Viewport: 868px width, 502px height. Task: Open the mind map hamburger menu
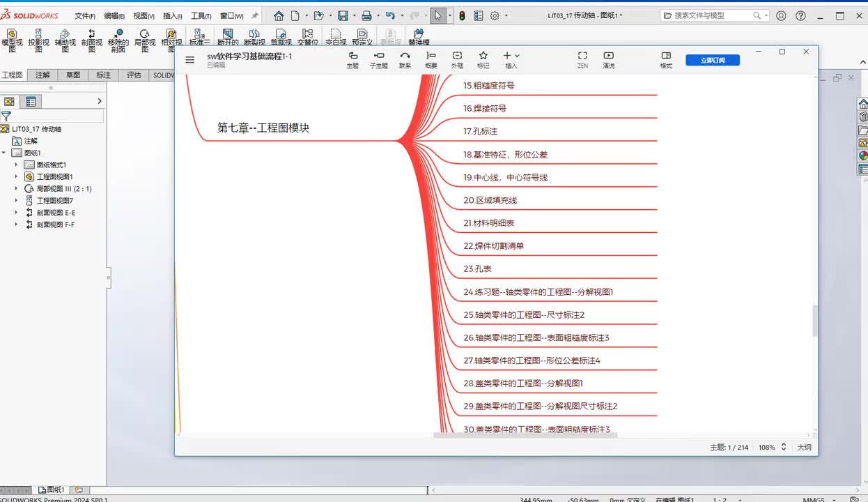pyautogui.click(x=189, y=60)
